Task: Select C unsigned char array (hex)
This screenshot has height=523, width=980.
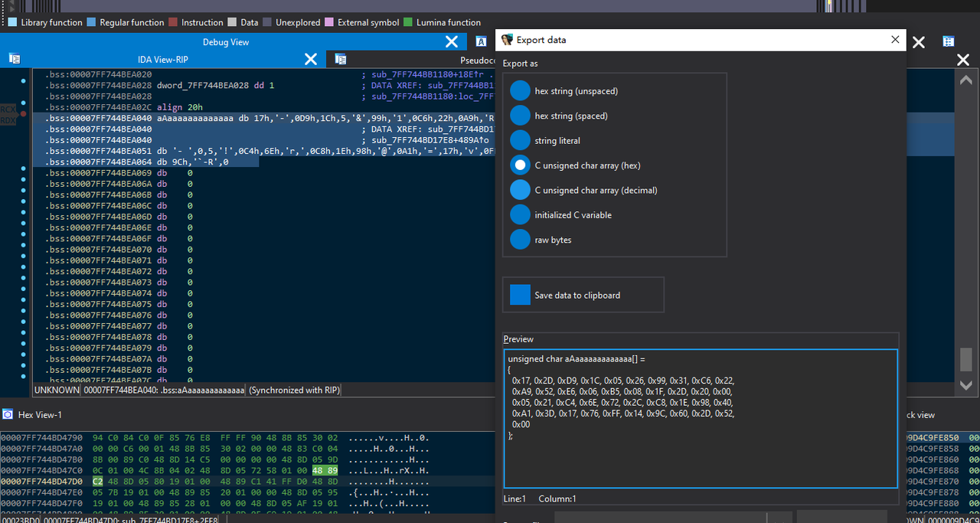Action: tap(576, 165)
